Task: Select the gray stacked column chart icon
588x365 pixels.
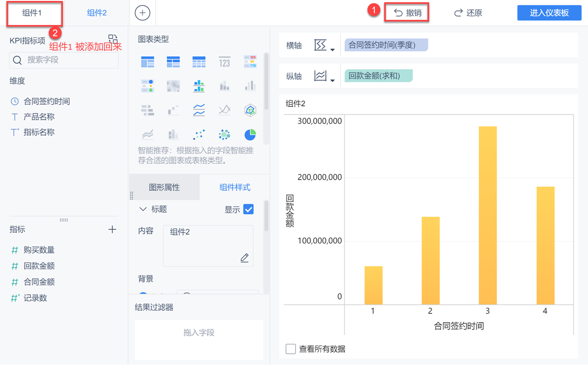Action: point(224,86)
